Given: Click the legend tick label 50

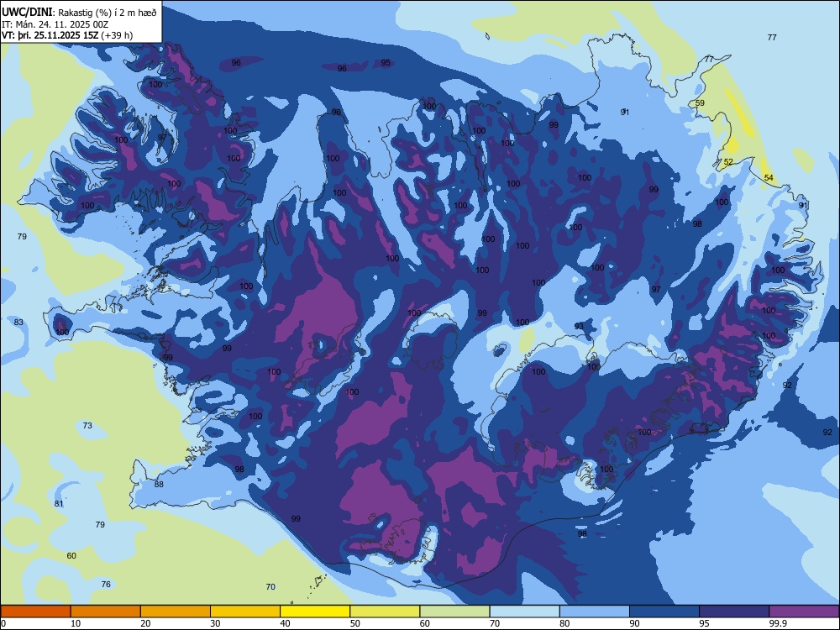Looking at the screenshot, I should pyautogui.click(x=355, y=623).
